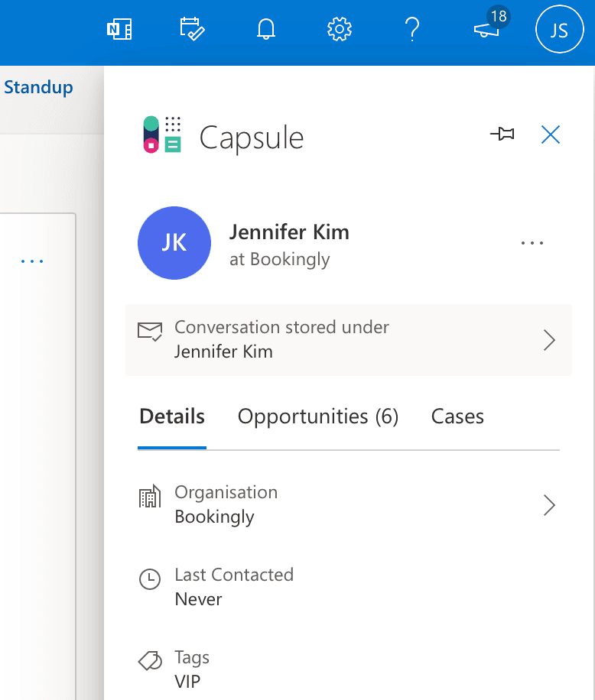Click the Capsule title text
The width and height of the screenshot is (595, 700).
pos(252,138)
